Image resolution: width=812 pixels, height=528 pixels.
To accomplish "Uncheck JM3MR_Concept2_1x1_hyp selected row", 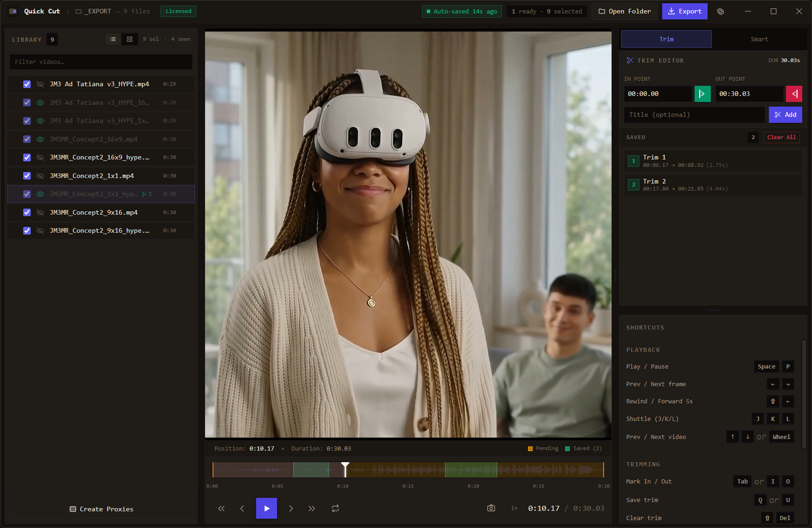I will coord(27,194).
